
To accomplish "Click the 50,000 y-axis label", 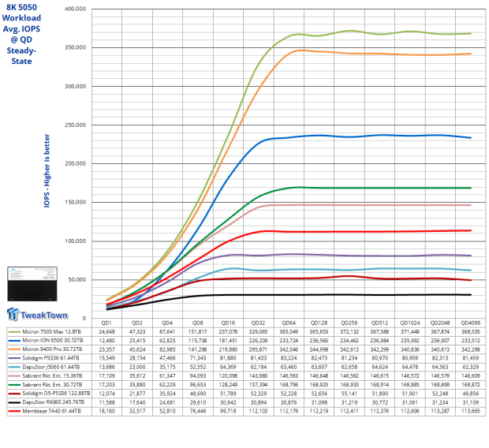I will pyautogui.click(x=77, y=280).
